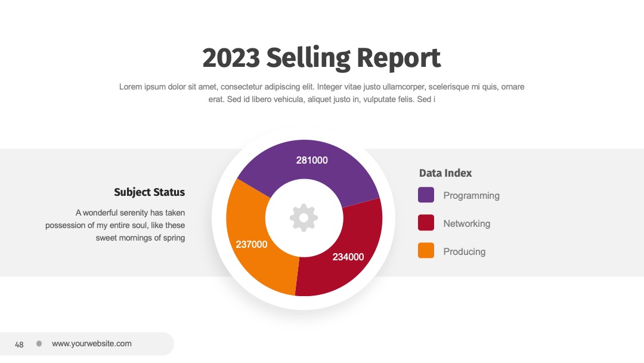Image resolution: width=644 pixels, height=363 pixels.
Task: Click the gear icon in donut center
Action: 304,217
